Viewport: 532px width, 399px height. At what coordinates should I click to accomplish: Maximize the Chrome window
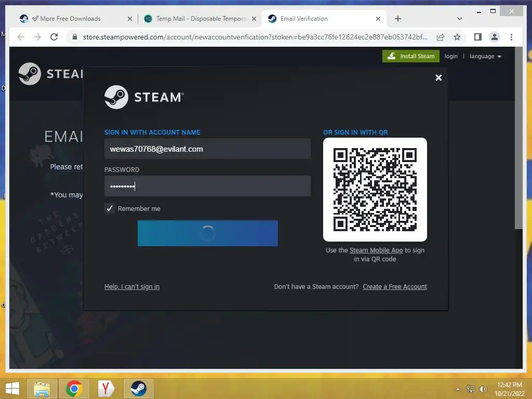(x=493, y=11)
